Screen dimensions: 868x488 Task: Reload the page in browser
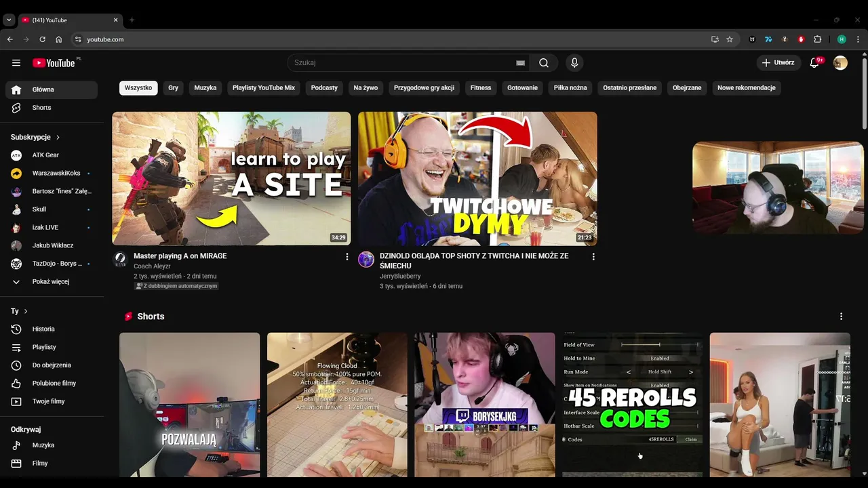tap(43, 39)
